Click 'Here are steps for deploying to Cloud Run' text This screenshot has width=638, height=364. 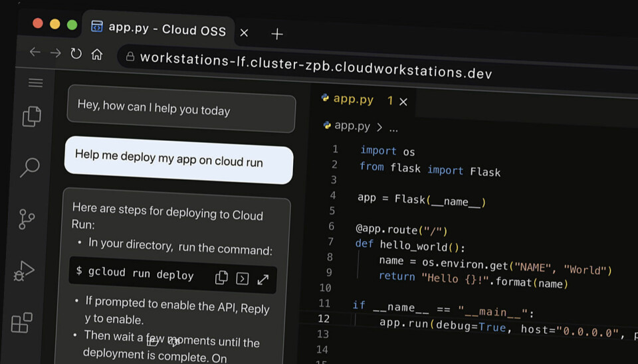[167, 216]
